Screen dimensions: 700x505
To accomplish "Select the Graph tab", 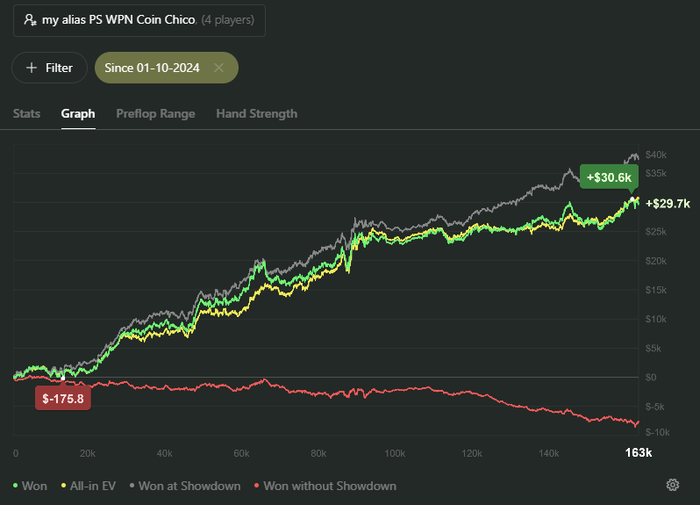I will (78, 114).
